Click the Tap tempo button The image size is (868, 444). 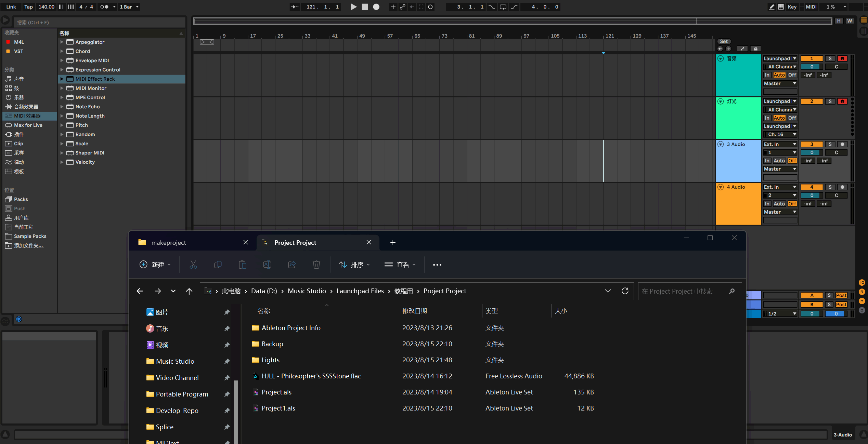click(28, 7)
